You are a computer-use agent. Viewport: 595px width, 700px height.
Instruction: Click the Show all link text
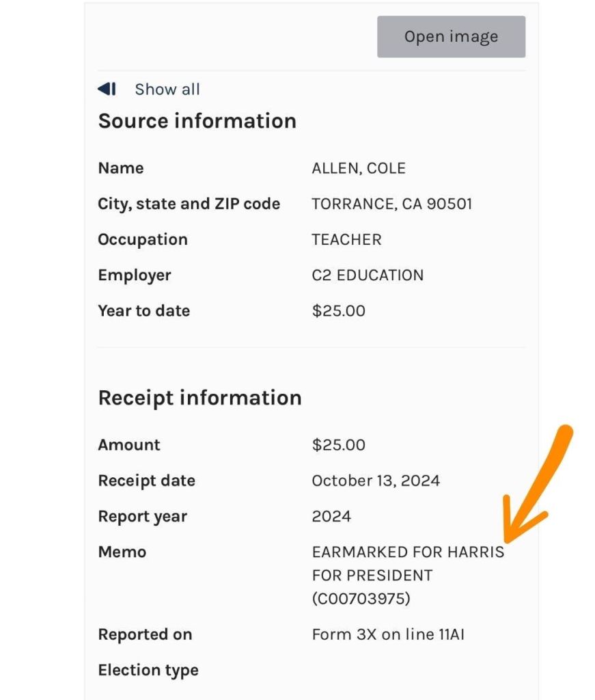point(167,90)
